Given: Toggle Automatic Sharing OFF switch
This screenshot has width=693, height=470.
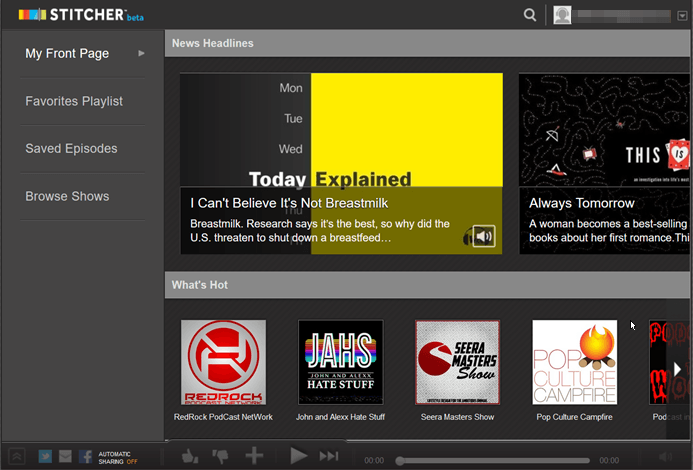Looking at the screenshot, I should (x=118, y=458).
